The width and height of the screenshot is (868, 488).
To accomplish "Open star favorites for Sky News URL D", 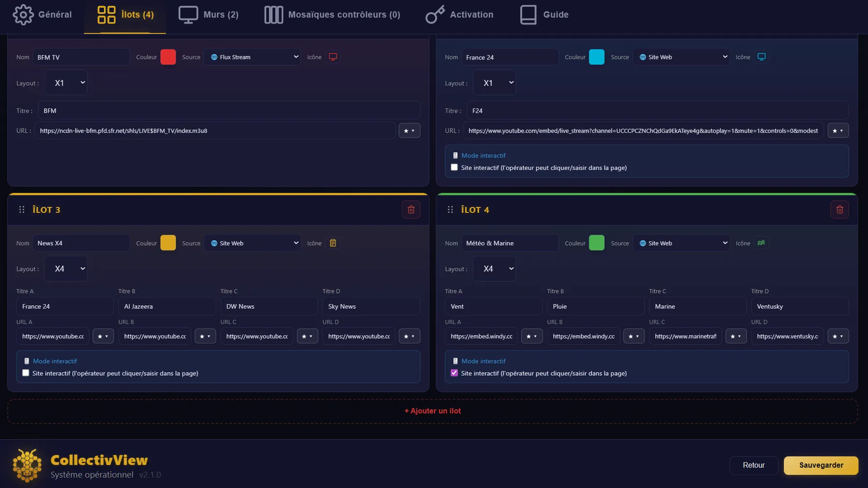I will coord(409,336).
